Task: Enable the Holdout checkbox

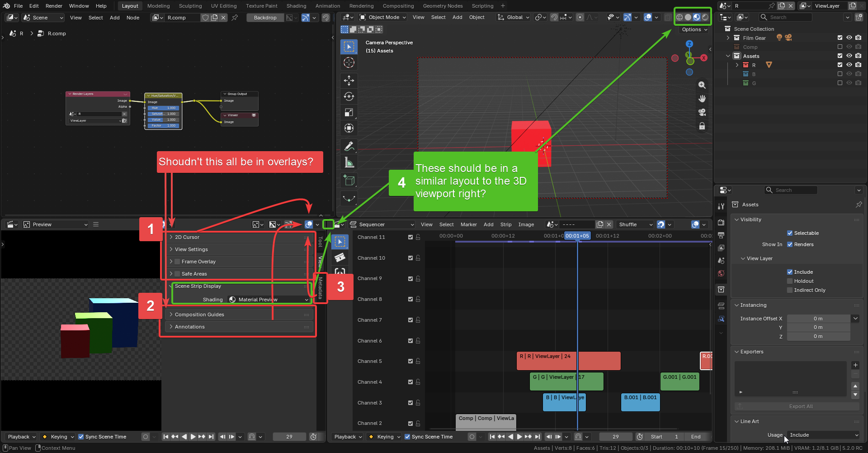Action: pyautogui.click(x=790, y=281)
